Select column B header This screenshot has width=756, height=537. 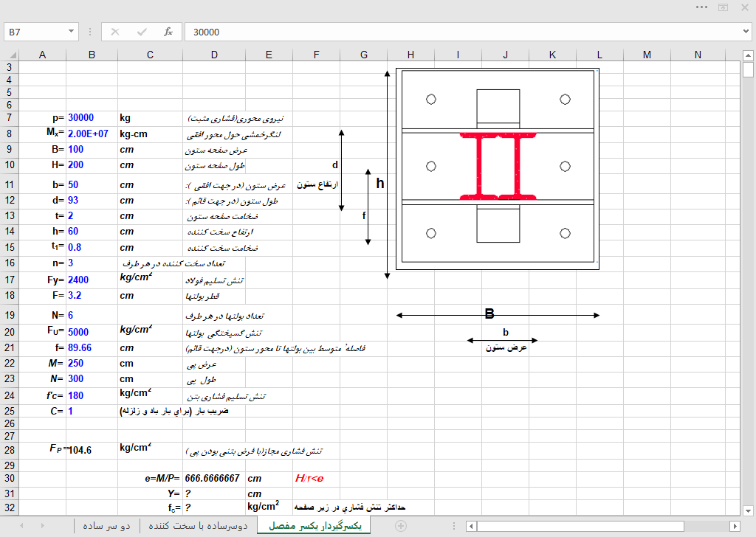[x=92, y=55]
